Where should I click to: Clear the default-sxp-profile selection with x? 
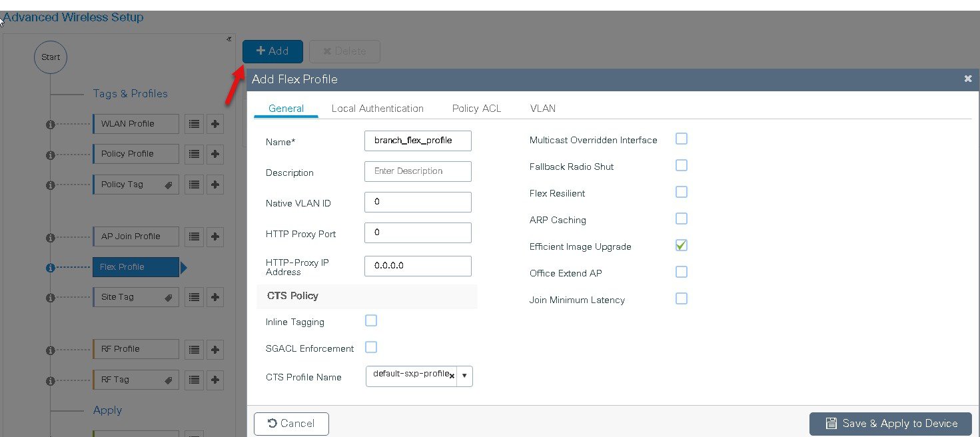tap(452, 376)
